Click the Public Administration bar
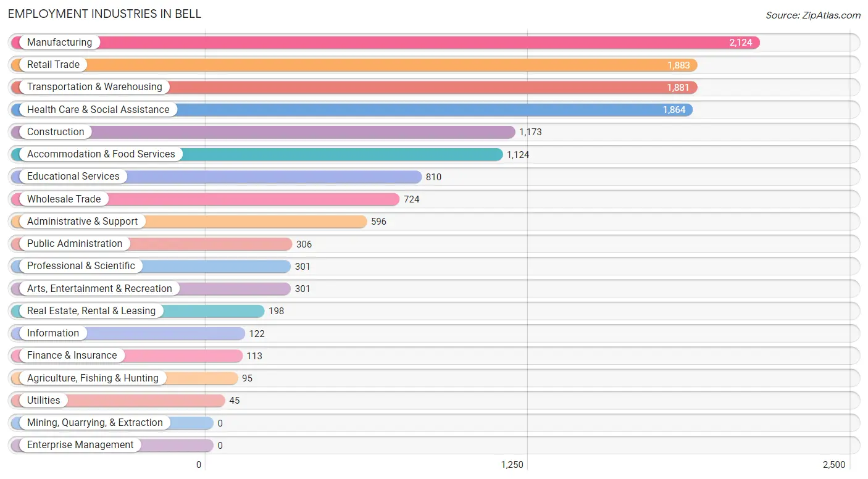868x479 pixels. coord(151,244)
